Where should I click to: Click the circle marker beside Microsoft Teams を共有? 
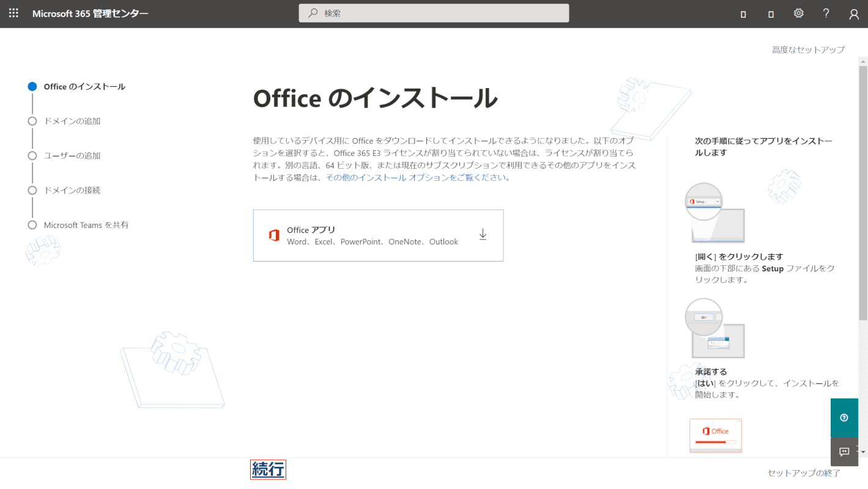[x=32, y=225]
